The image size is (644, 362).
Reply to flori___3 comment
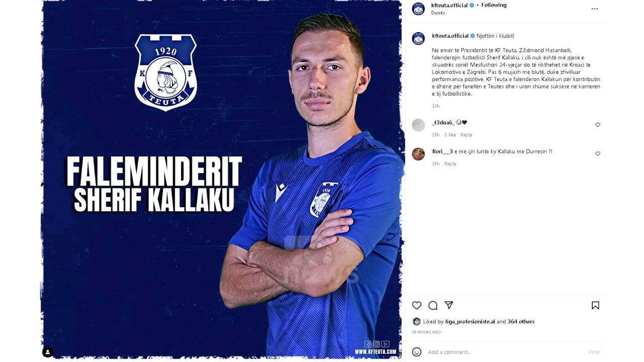point(450,164)
